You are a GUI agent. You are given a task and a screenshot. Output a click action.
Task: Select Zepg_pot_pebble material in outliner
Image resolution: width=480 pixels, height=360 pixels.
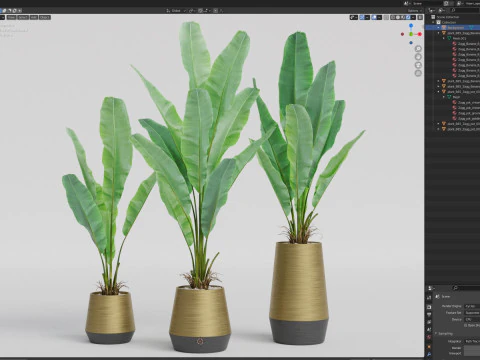pos(467,118)
